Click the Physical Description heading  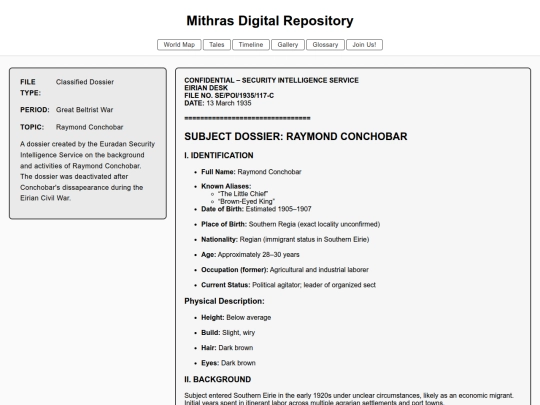click(x=224, y=301)
